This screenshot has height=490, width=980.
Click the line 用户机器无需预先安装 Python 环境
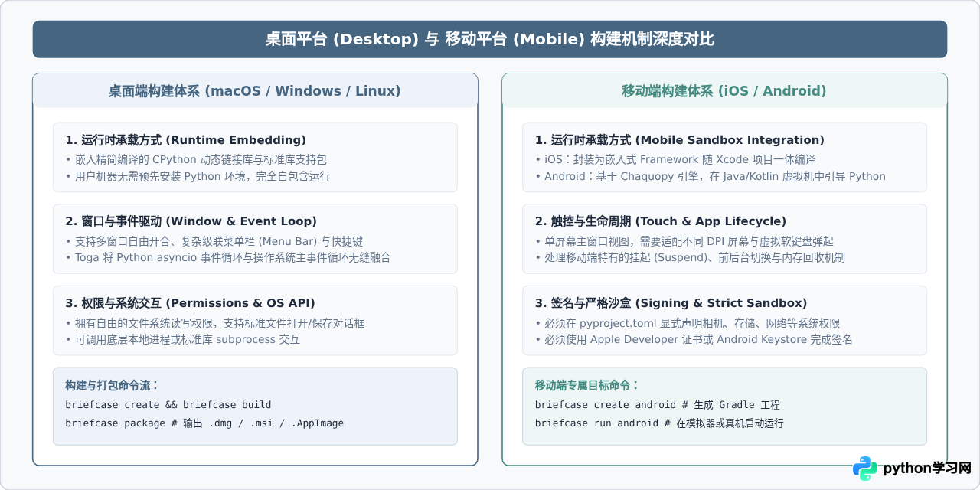(198, 176)
